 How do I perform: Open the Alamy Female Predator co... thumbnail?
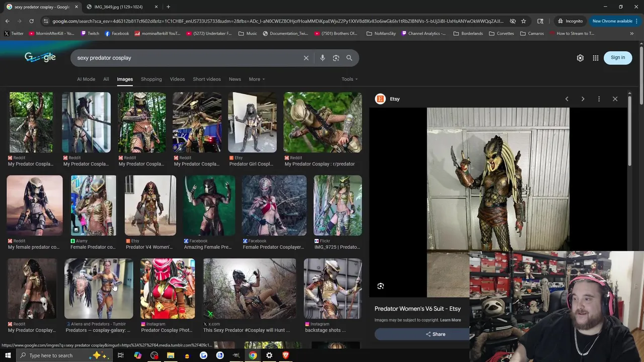pyautogui.click(x=94, y=206)
